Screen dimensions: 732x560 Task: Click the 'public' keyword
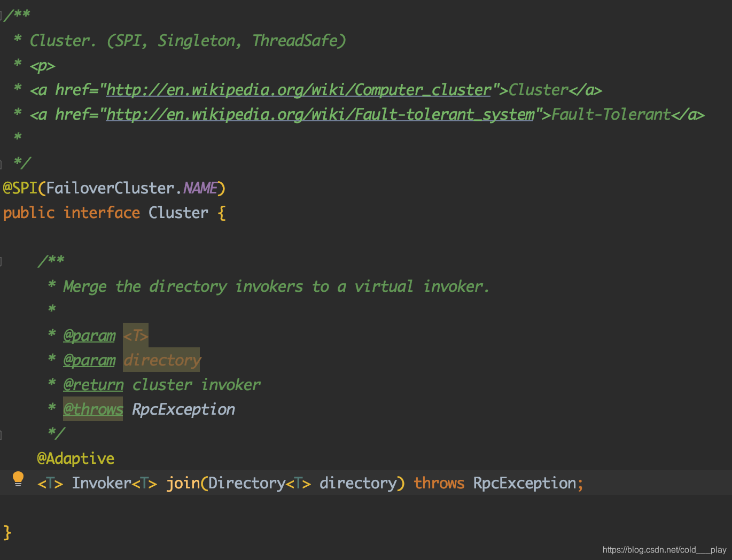click(x=29, y=213)
